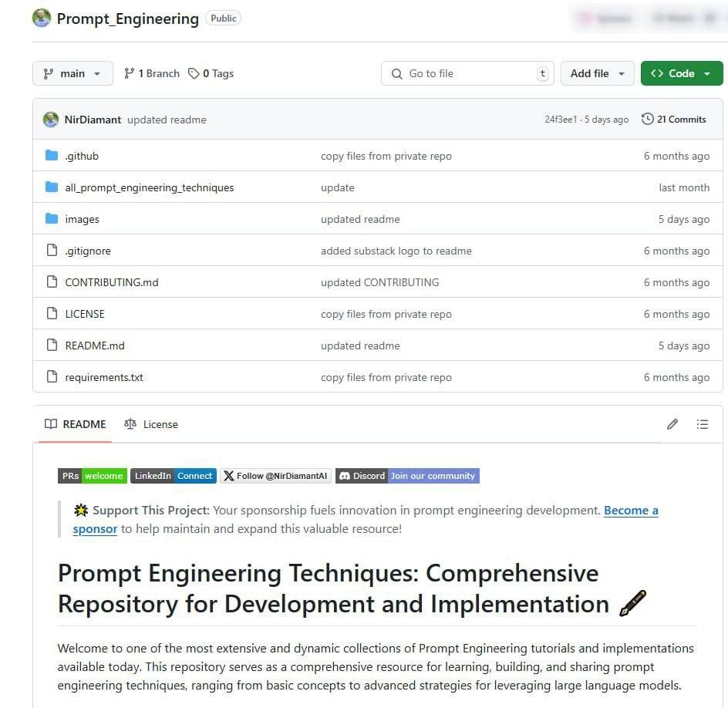The width and height of the screenshot is (728, 708).
Task: Click the images folder icon
Action: click(52, 219)
